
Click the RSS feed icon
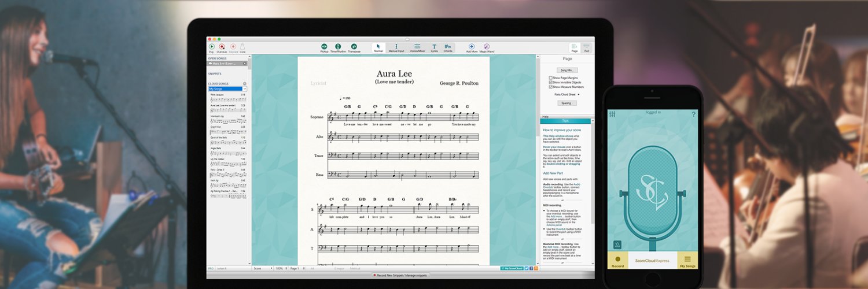click(x=536, y=268)
